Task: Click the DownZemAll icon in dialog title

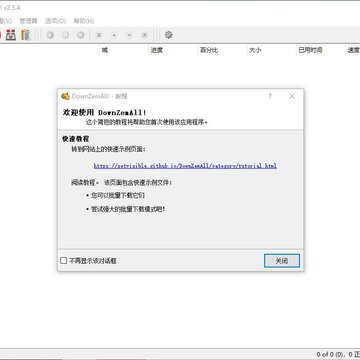Action: pos(65,96)
